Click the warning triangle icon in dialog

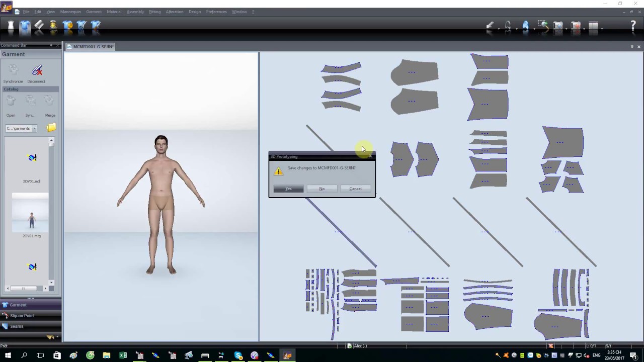pyautogui.click(x=278, y=170)
